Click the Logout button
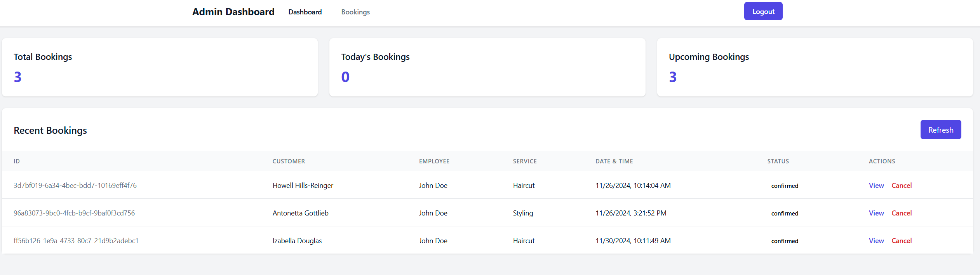Viewport: 980px width, 275px height. pos(763,11)
